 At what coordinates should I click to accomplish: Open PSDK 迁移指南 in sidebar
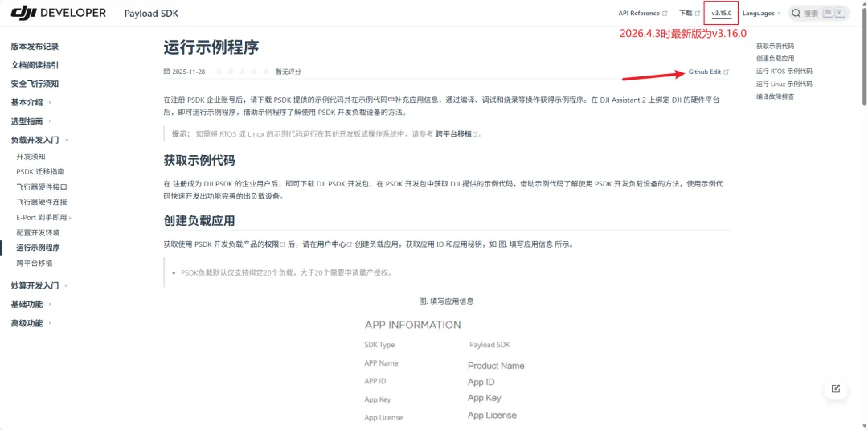point(40,171)
